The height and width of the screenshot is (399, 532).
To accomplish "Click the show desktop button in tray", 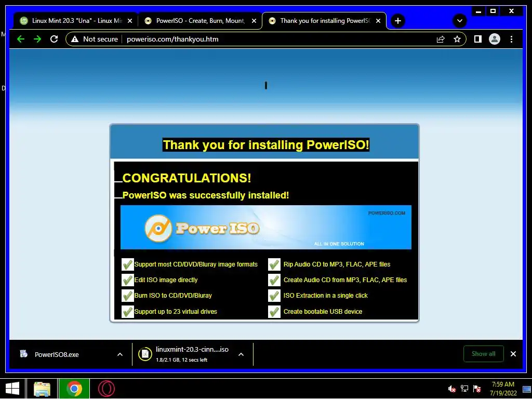I will (527, 389).
